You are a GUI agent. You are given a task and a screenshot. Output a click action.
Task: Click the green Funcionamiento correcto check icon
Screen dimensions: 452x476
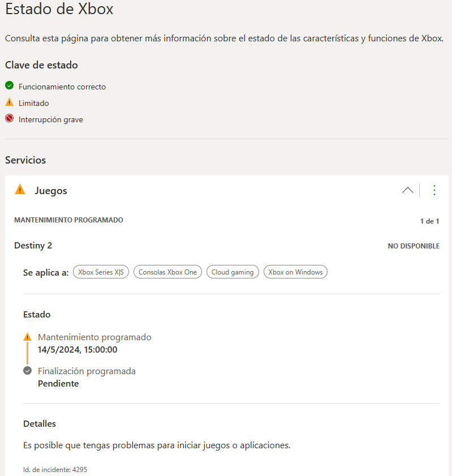(10, 85)
